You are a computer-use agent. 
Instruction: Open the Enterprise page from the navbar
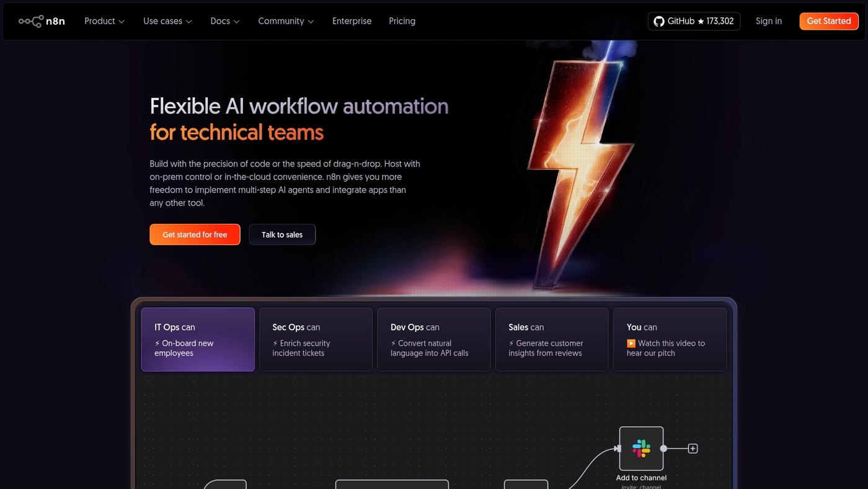(x=352, y=20)
